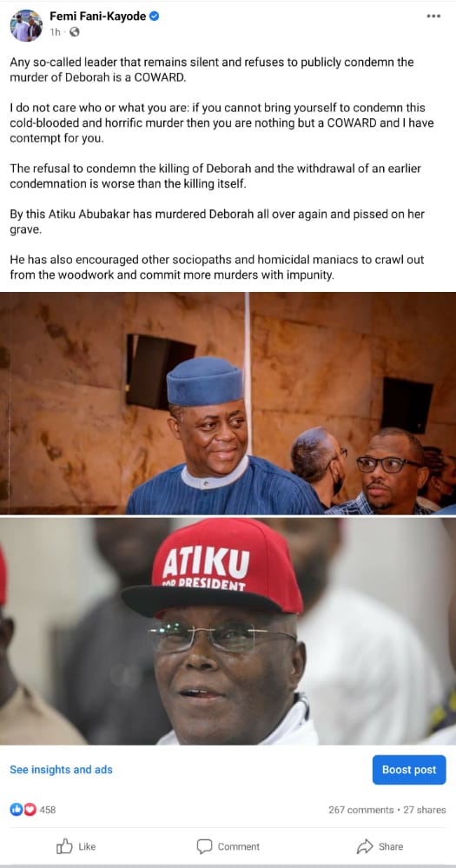Click the like and love reaction icons

click(x=23, y=809)
